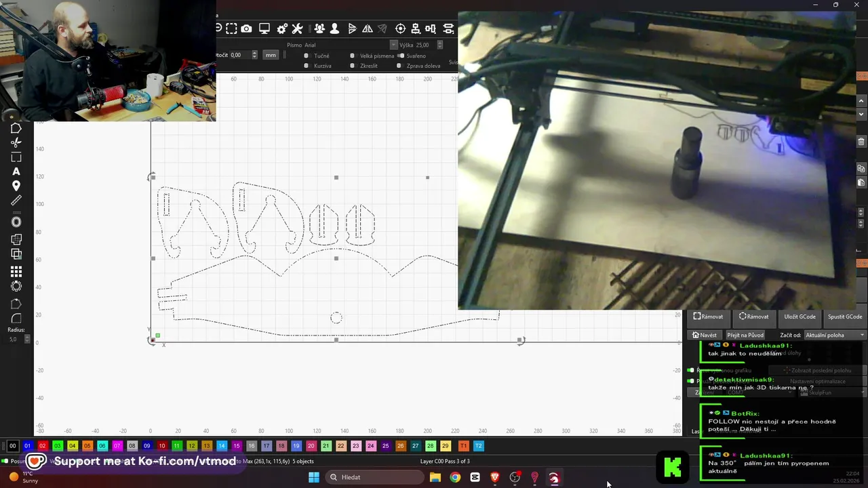The width and height of the screenshot is (868, 488).
Task: Pick tool layer swatch T1
Action: coord(463,446)
